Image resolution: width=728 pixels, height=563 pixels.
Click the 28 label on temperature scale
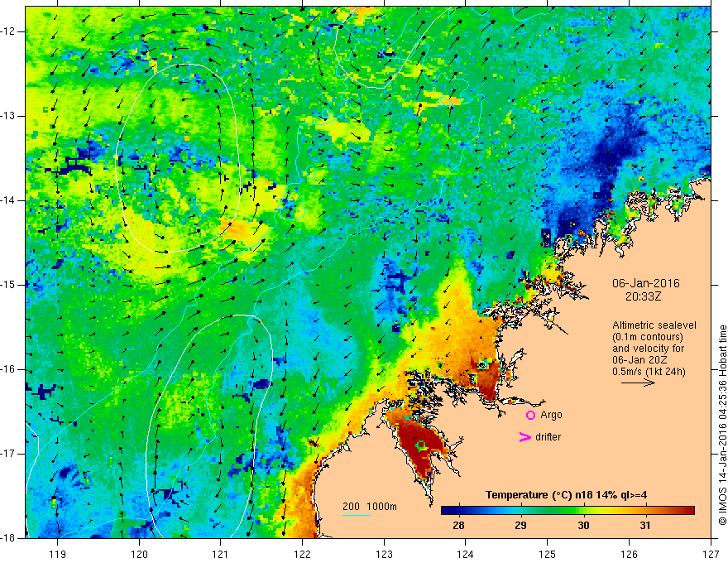tap(458, 526)
